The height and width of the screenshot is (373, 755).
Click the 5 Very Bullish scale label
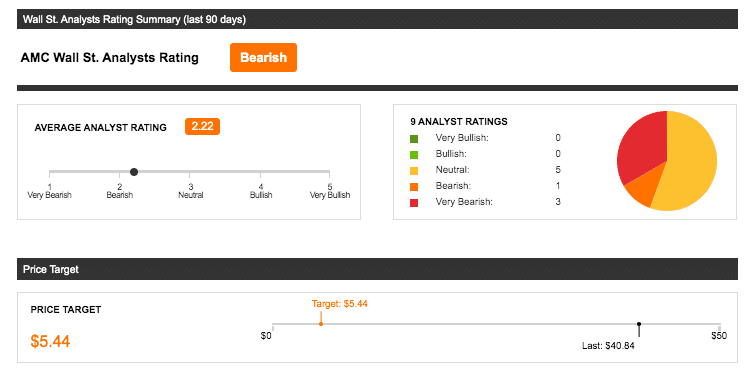(x=329, y=191)
